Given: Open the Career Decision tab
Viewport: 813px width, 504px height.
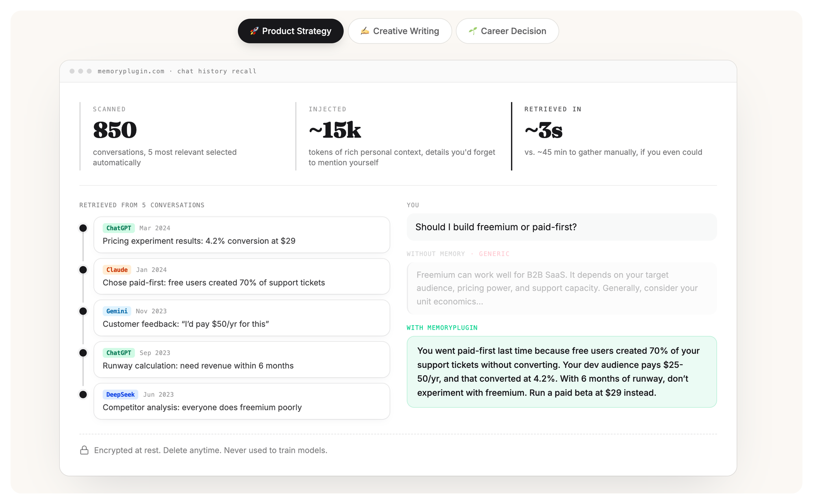Looking at the screenshot, I should pyautogui.click(x=507, y=31).
